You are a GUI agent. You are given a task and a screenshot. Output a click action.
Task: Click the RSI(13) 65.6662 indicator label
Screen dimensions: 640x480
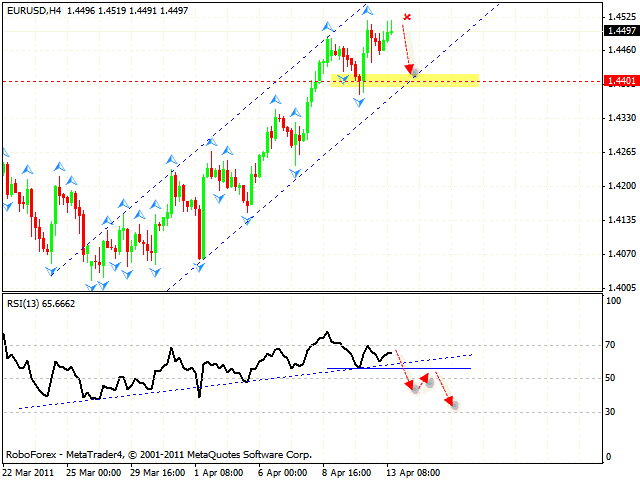click(x=41, y=304)
